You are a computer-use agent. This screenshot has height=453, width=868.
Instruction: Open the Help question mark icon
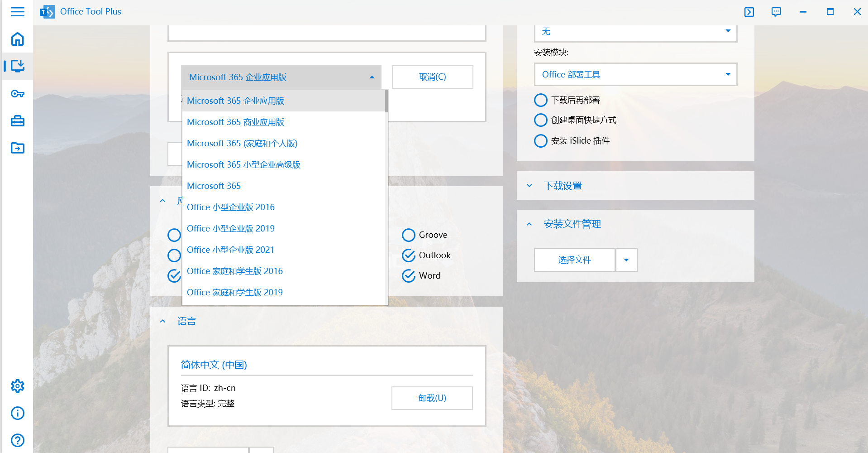click(x=18, y=440)
